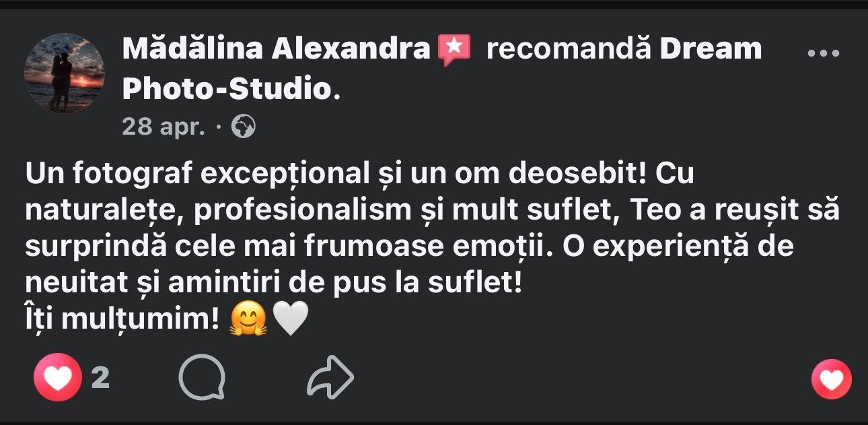The width and height of the screenshot is (868, 425).
Task: Click the globe privacy icon next to the date
Action: pyautogui.click(x=245, y=125)
